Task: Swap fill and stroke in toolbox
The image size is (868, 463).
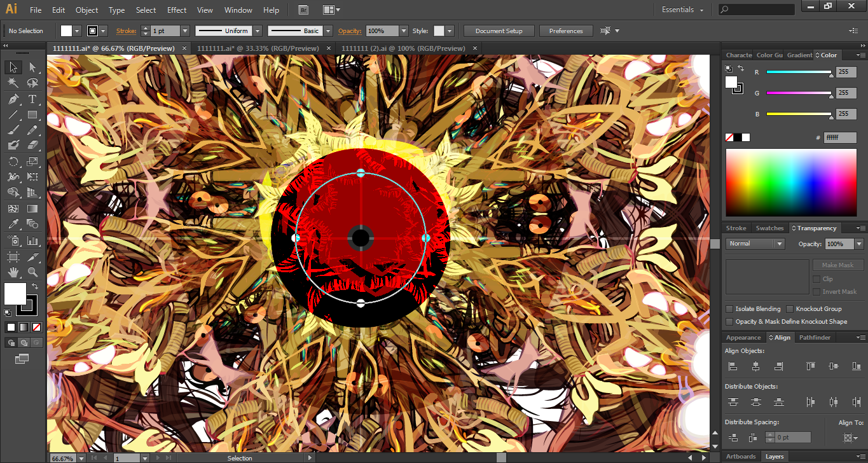Action: (36, 286)
